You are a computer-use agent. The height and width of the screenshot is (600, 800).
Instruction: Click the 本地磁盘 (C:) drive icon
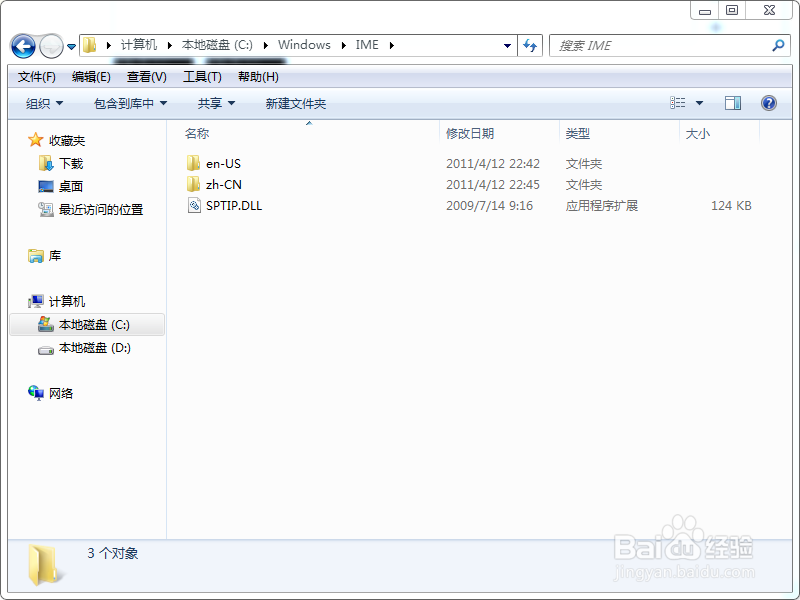pyautogui.click(x=46, y=324)
